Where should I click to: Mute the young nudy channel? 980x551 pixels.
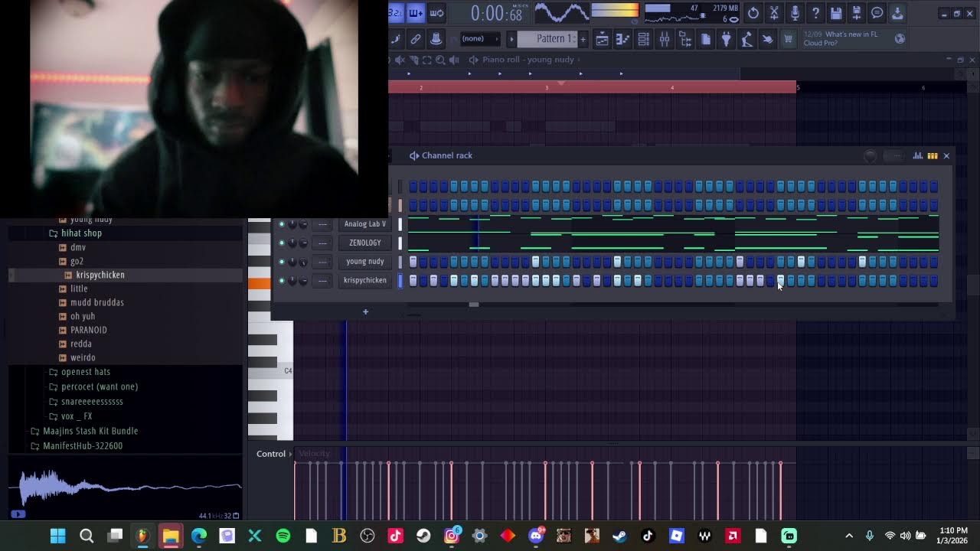pos(282,262)
